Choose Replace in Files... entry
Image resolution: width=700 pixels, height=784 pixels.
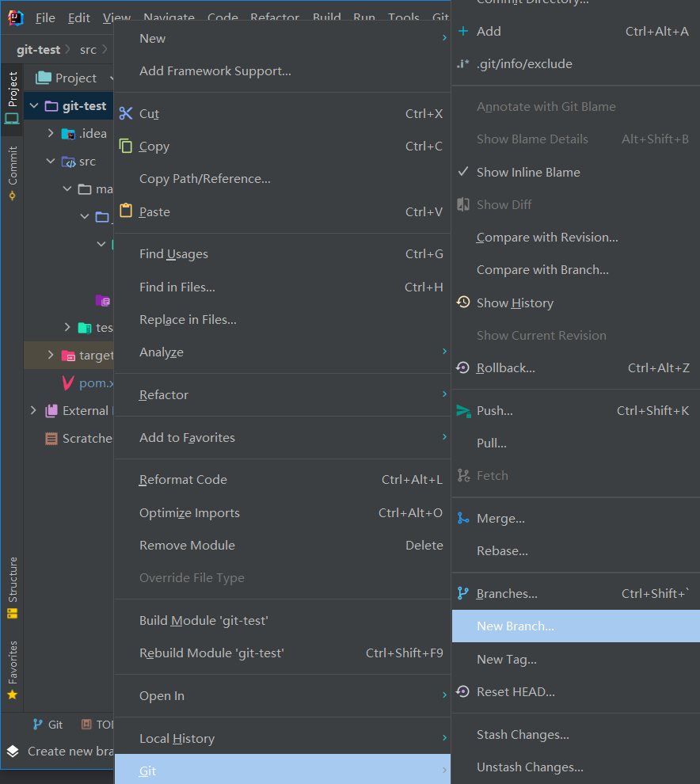pos(283,319)
